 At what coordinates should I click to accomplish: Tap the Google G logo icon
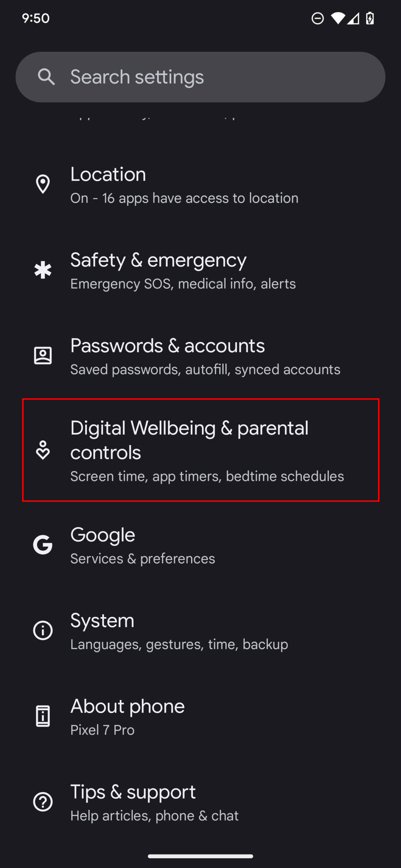point(43,545)
